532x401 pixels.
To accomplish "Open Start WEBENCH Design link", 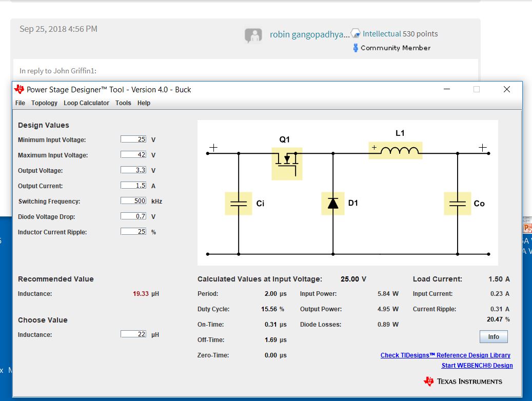I will (477, 366).
